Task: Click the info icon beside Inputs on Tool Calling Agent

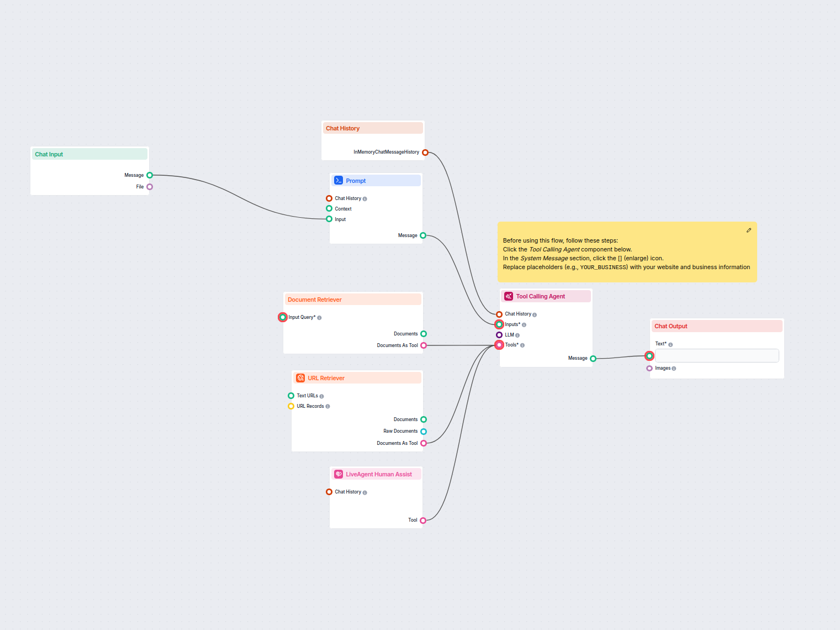Action: [x=524, y=324]
